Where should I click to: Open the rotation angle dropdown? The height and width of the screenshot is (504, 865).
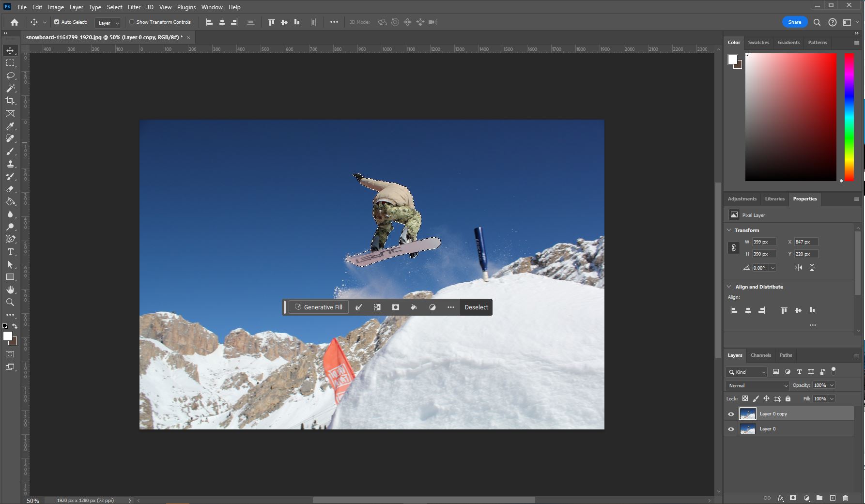tap(772, 268)
